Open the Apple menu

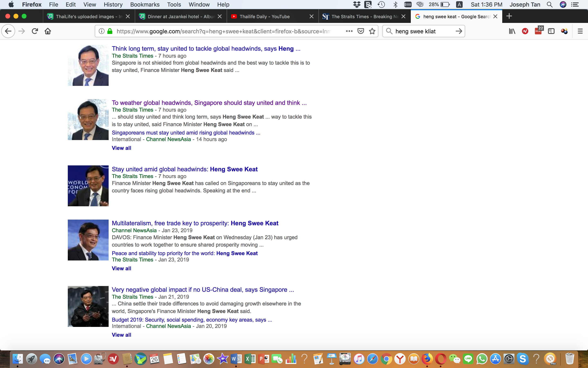11,4
